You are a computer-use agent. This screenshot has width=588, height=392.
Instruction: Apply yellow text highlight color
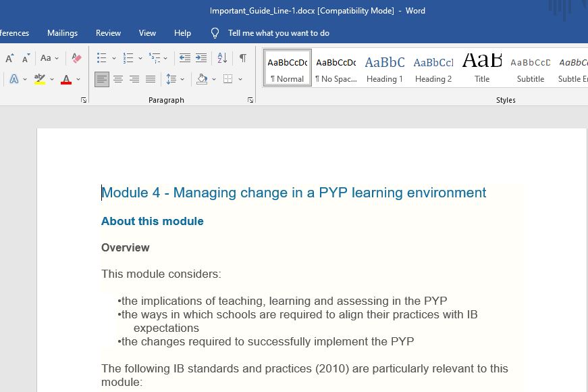[40, 79]
